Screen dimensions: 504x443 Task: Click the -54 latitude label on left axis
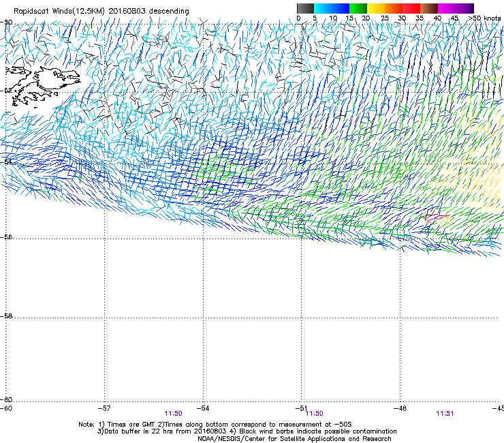6,162
